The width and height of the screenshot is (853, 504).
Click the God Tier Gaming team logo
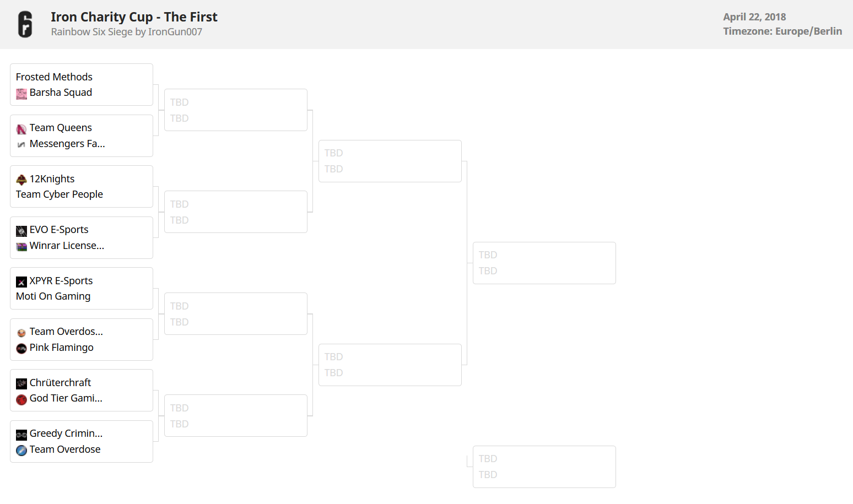coord(21,399)
